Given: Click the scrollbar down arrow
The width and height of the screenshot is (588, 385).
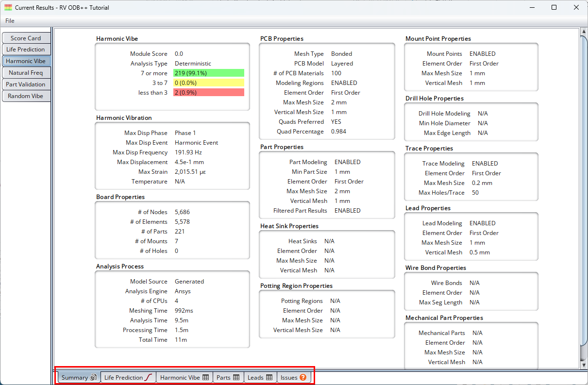Looking at the screenshot, I should [583, 365].
